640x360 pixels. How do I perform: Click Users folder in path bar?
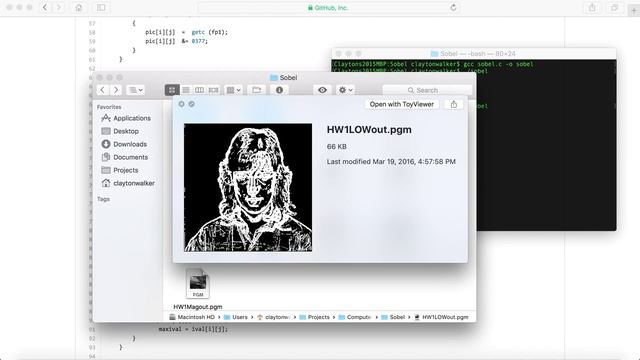236,317
